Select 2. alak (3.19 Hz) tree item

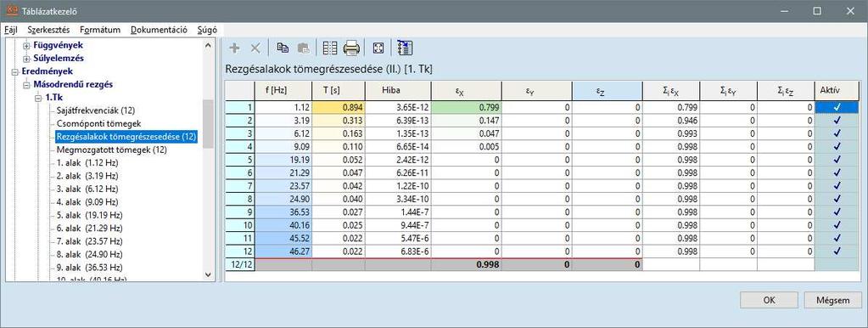(87, 176)
